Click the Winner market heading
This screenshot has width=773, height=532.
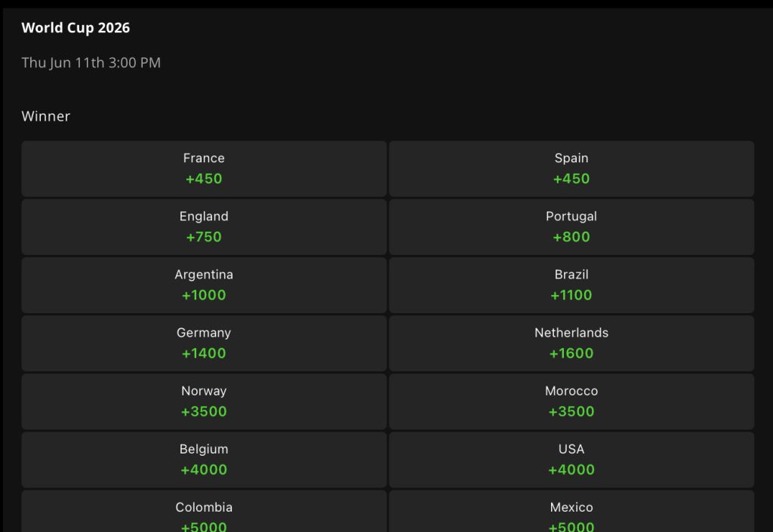click(x=46, y=116)
